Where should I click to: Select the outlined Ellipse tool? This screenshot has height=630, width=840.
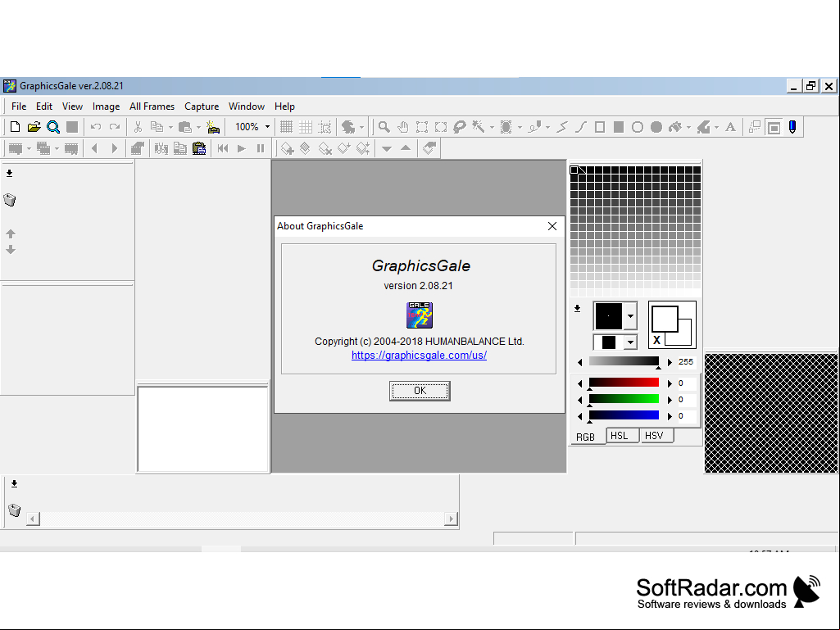[638, 127]
